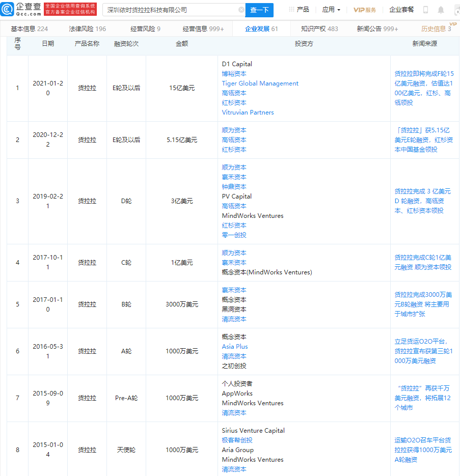
Task: Click the product grid icon
Action: (x=291, y=9)
